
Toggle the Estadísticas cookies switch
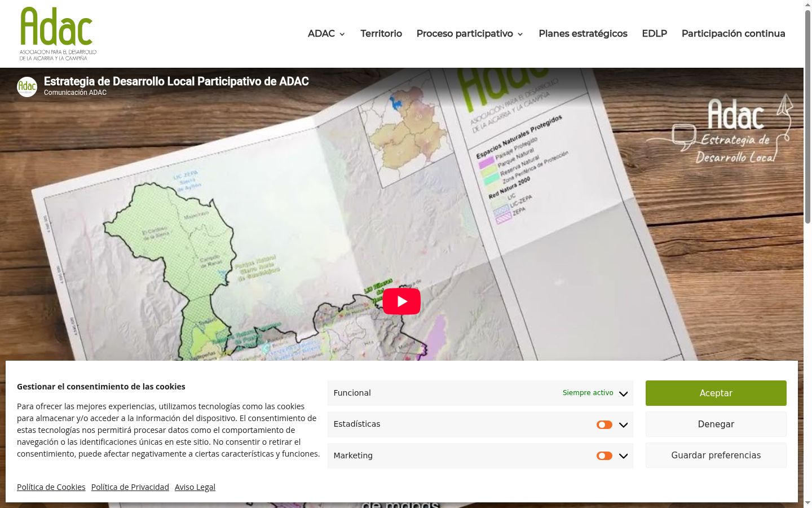604,424
